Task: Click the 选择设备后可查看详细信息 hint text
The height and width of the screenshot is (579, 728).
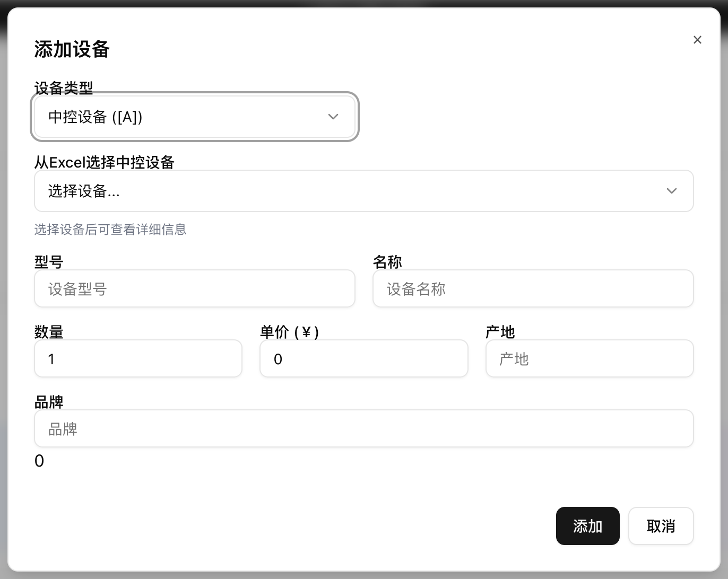Action: (110, 229)
